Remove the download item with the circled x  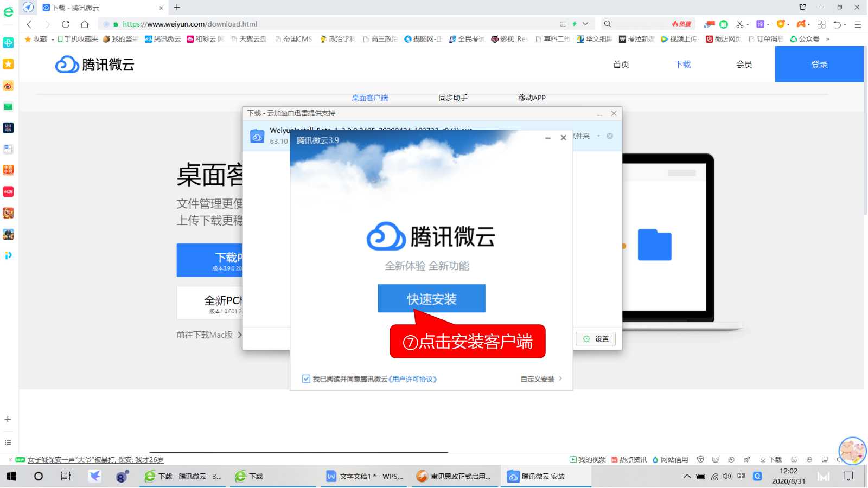610,136
